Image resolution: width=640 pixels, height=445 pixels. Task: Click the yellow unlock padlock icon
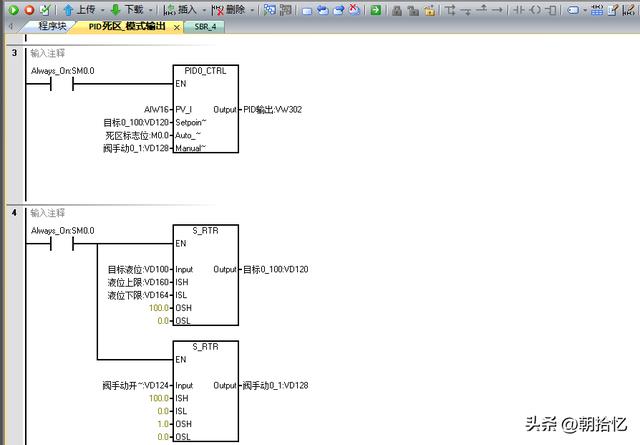click(428, 9)
